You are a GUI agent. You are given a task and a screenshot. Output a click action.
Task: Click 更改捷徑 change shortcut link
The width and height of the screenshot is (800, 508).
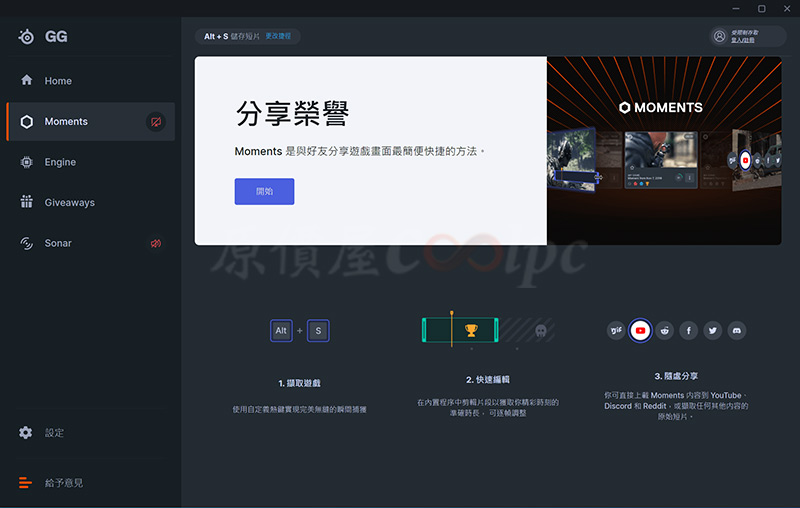(278, 36)
